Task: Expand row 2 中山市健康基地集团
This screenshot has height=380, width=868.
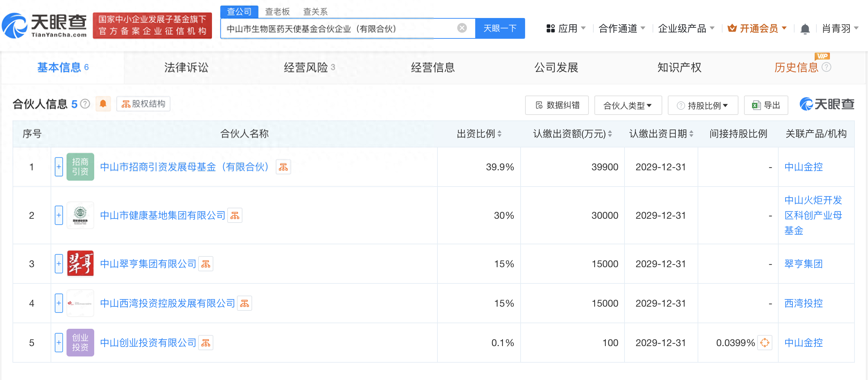Action: (x=59, y=215)
